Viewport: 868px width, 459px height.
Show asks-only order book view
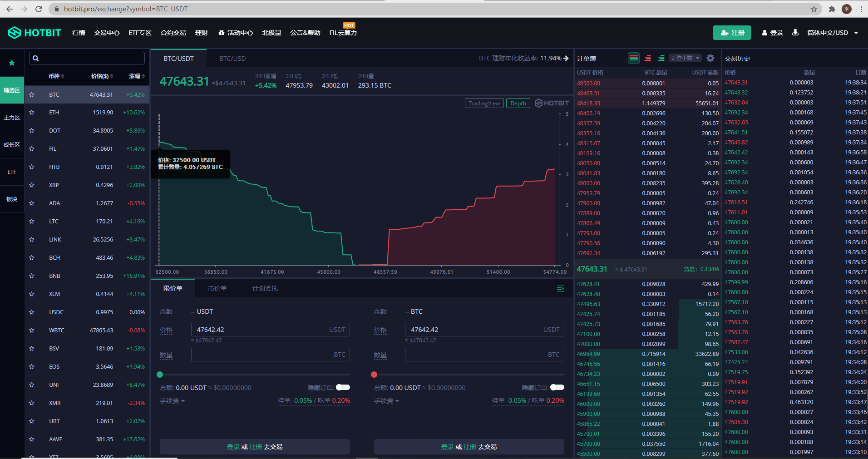point(648,58)
